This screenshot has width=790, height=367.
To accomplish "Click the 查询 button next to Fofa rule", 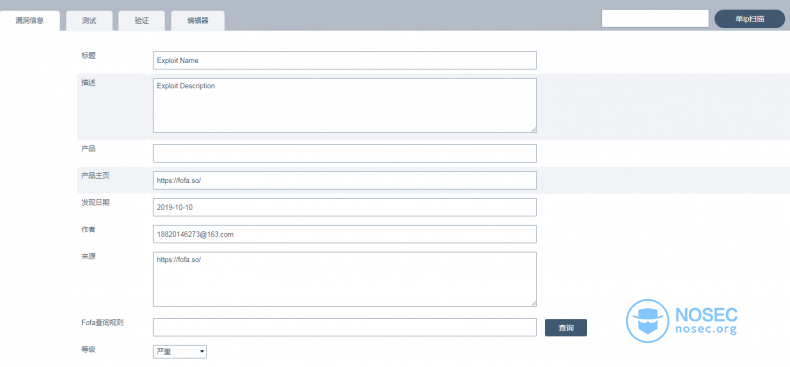I will (x=566, y=328).
